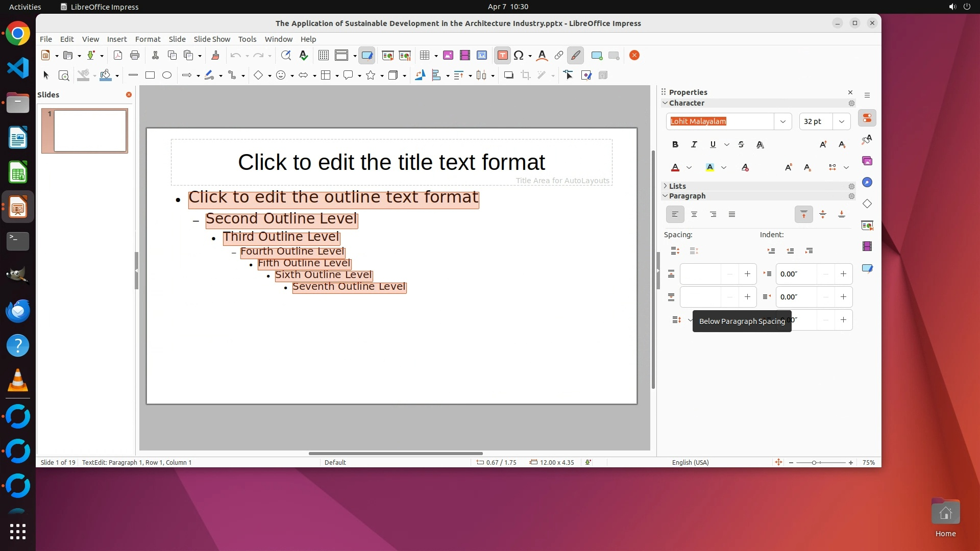The image size is (980, 551).
Task: Select the Rectangle shape tool
Action: tap(150, 76)
